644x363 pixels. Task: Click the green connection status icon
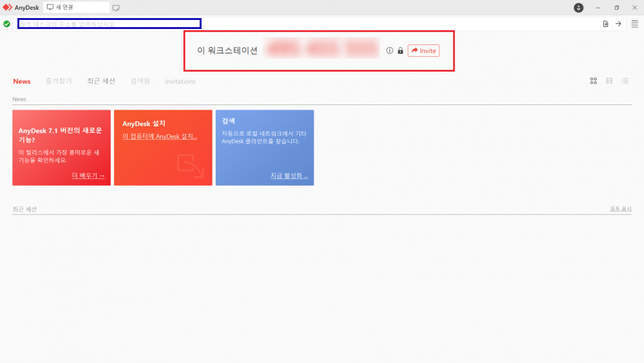coord(6,24)
